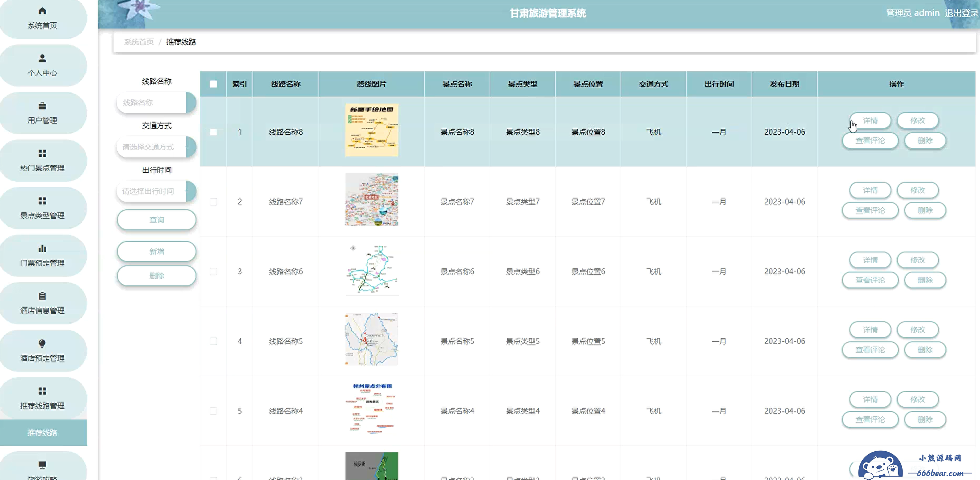Click 查看评论 for row 线路名称5

(870, 349)
